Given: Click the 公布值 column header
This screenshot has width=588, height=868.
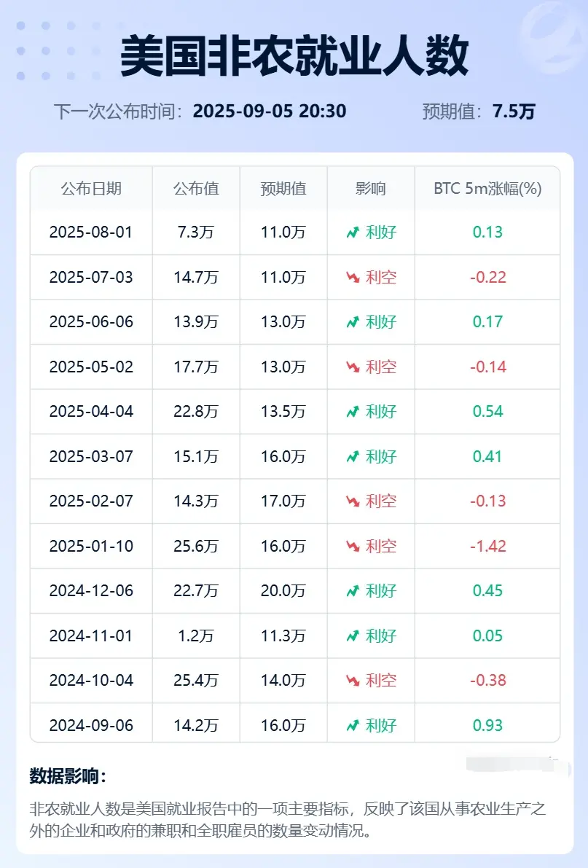Looking at the screenshot, I should tap(196, 189).
